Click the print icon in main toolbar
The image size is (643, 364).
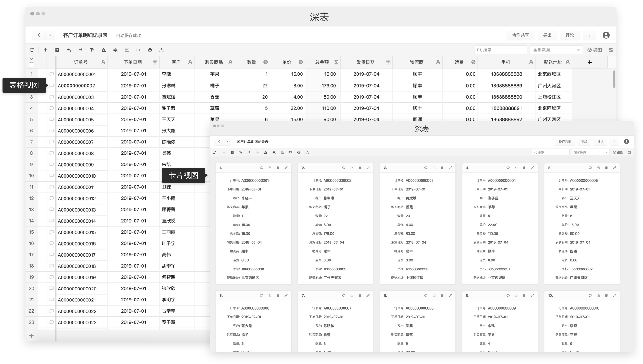tap(150, 50)
